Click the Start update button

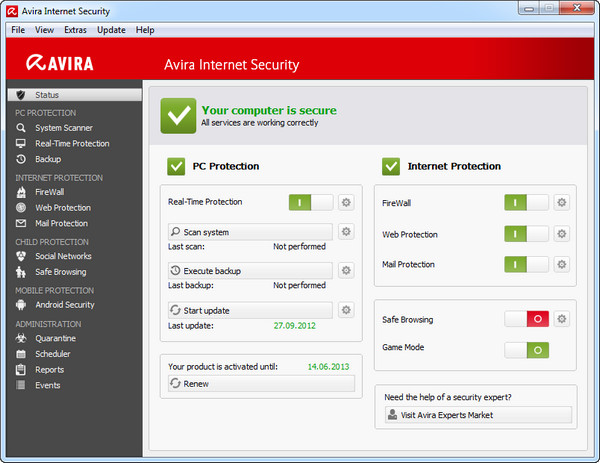249,310
